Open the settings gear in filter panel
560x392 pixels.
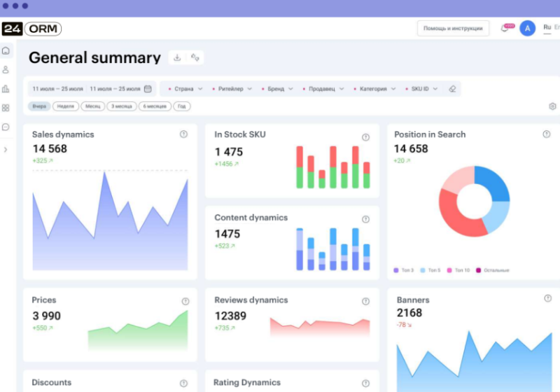(x=552, y=106)
